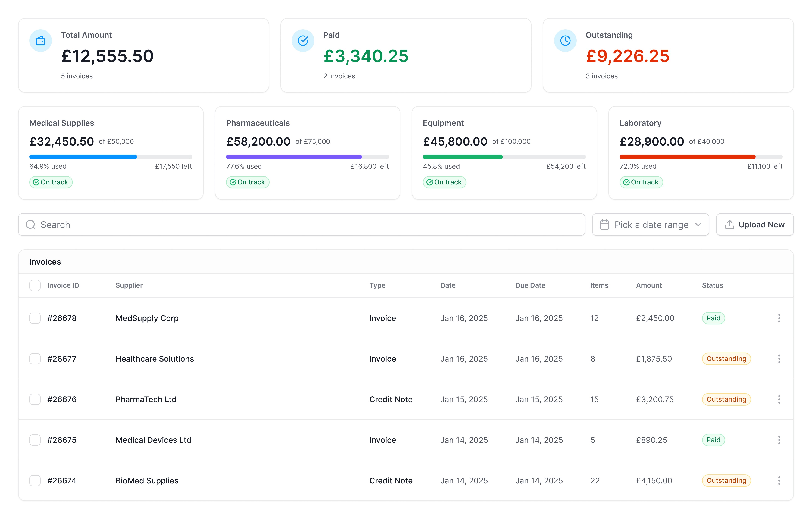Click the wallet icon on Total Amount card
The width and height of the screenshot is (812, 528).
tap(41, 41)
